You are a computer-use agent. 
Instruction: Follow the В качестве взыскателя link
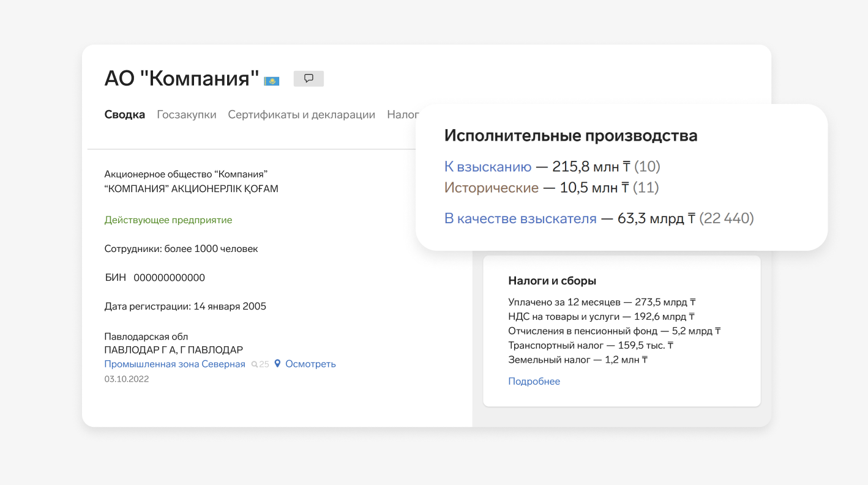coord(520,218)
